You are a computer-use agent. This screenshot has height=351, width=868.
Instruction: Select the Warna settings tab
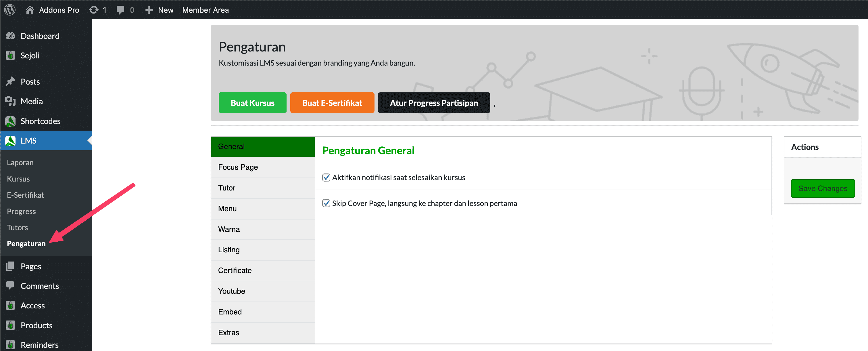pos(229,229)
